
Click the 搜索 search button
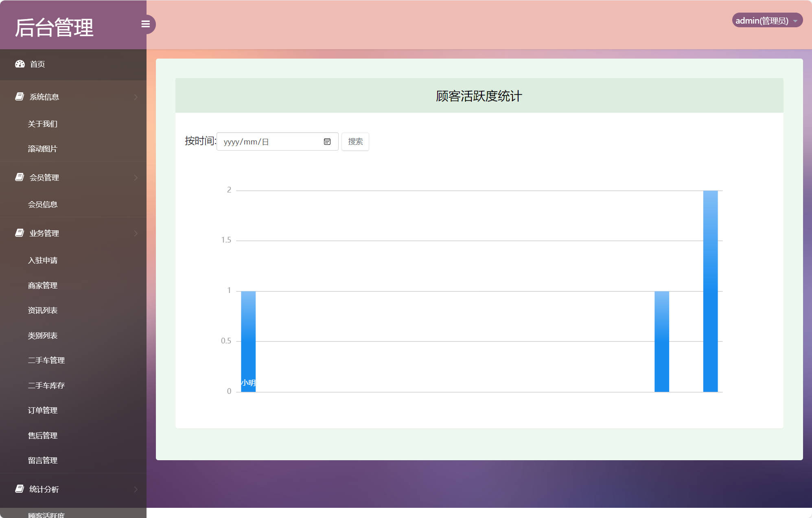[x=355, y=141]
